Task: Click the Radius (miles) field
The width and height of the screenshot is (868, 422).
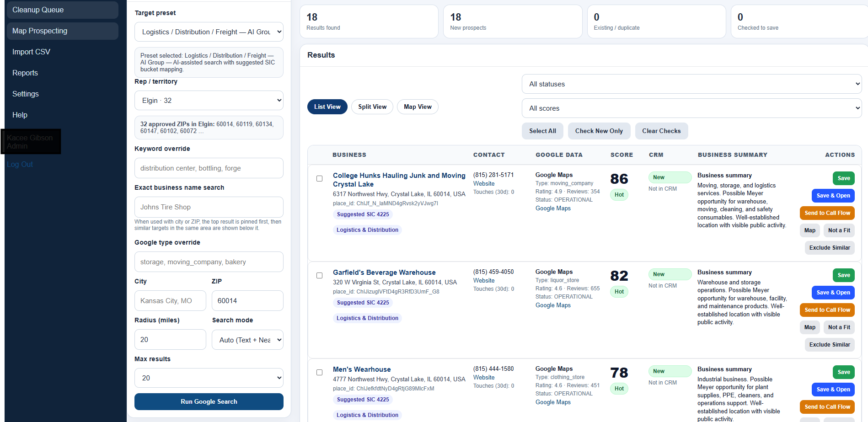Action: coord(170,340)
